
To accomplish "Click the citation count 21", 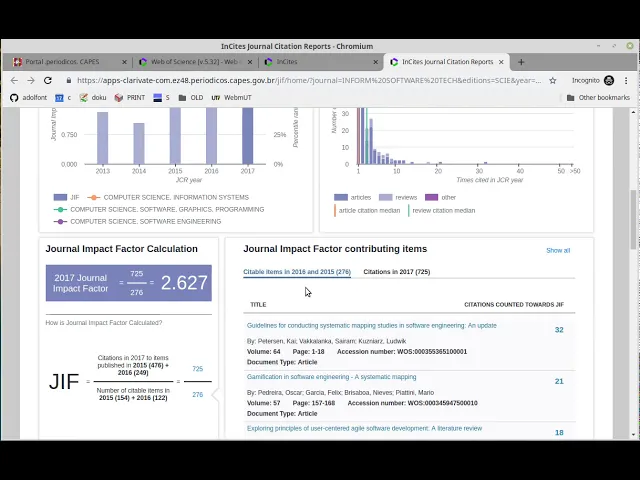I will tap(559, 381).
